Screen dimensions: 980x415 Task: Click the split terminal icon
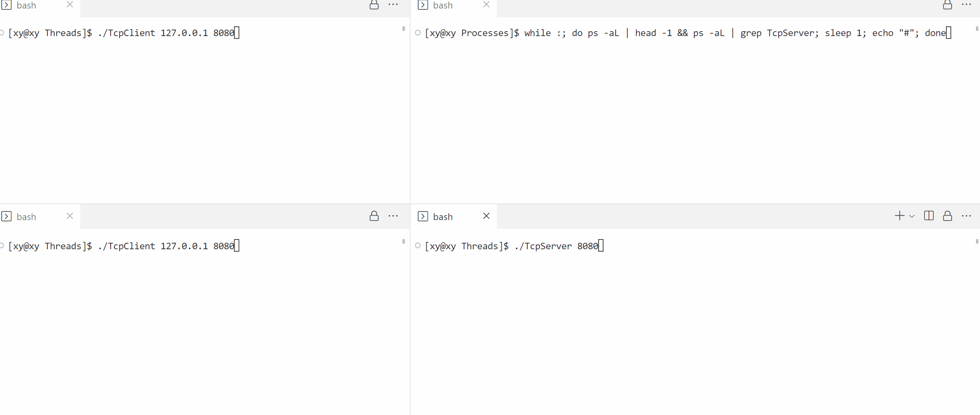tap(929, 216)
